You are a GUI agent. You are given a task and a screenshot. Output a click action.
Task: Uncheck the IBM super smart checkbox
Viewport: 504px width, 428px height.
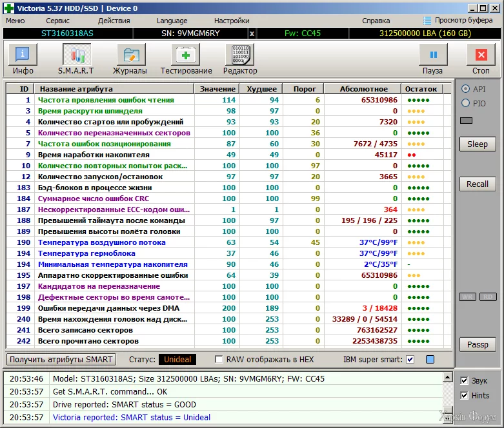coord(410,359)
